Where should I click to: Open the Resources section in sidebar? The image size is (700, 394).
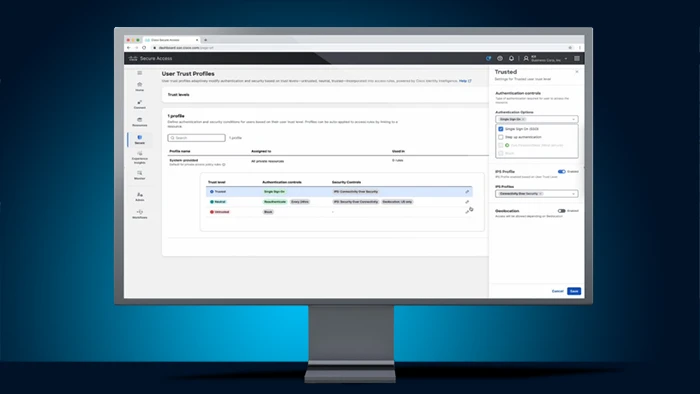tap(140, 122)
